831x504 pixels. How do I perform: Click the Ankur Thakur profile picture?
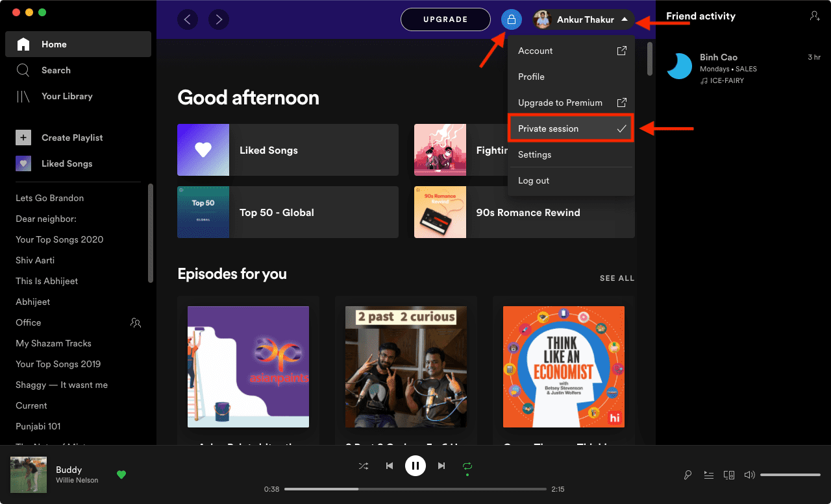tap(543, 19)
